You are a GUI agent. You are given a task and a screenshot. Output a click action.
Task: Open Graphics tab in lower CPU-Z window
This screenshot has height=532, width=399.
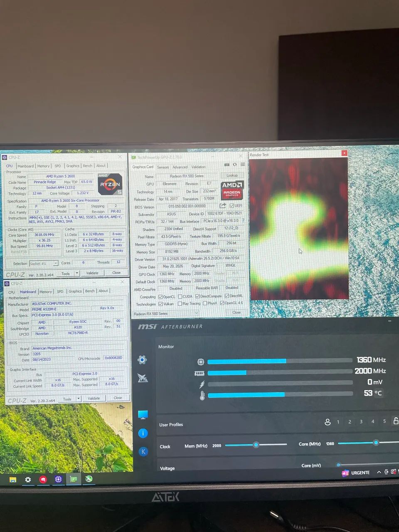[x=75, y=291]
